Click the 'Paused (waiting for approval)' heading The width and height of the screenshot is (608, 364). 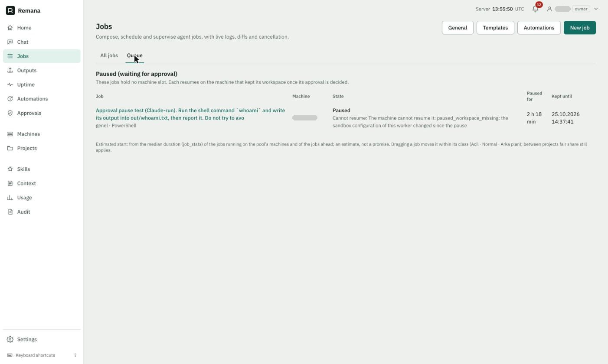coord(137,74)
